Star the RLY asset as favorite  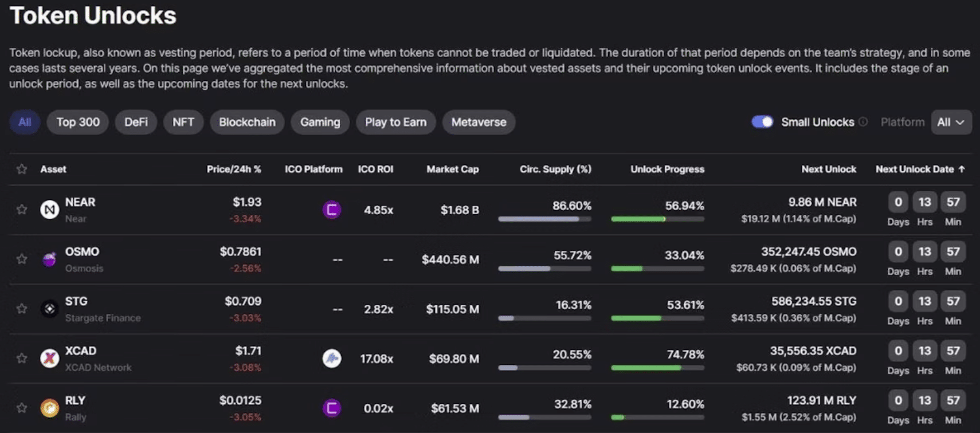22,408
